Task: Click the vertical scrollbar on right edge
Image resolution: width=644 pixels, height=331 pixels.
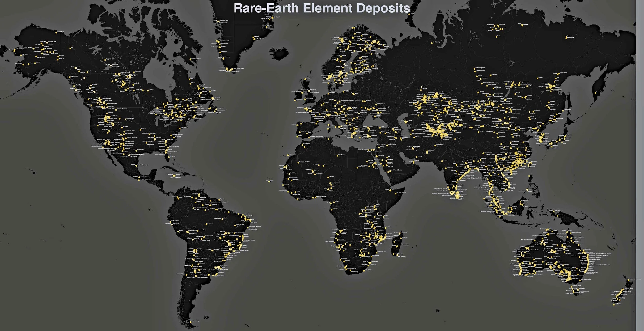Action: tap(640, 165)
